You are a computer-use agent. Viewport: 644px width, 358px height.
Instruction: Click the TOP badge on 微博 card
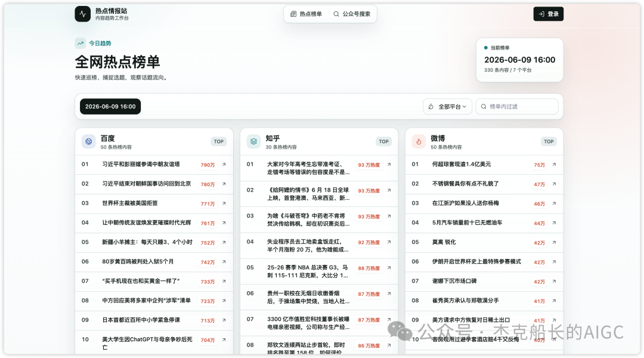point(549,141)
